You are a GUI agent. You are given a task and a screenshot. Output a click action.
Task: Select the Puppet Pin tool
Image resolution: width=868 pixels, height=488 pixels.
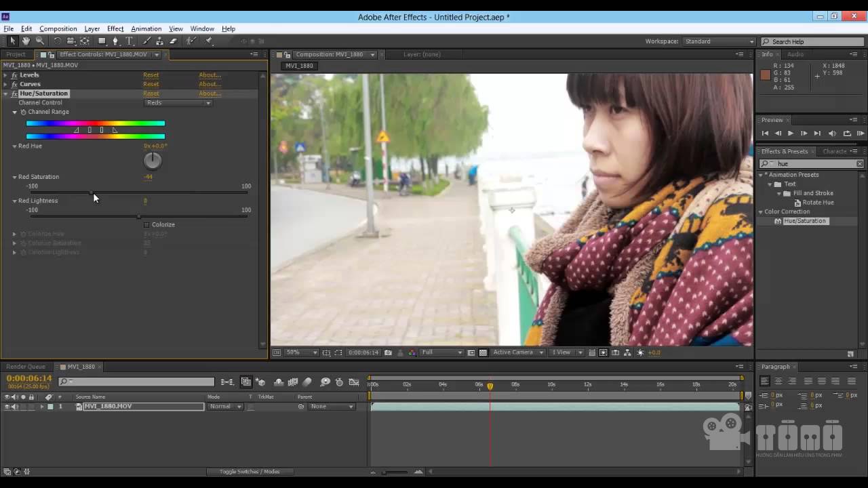click(208, 41)
